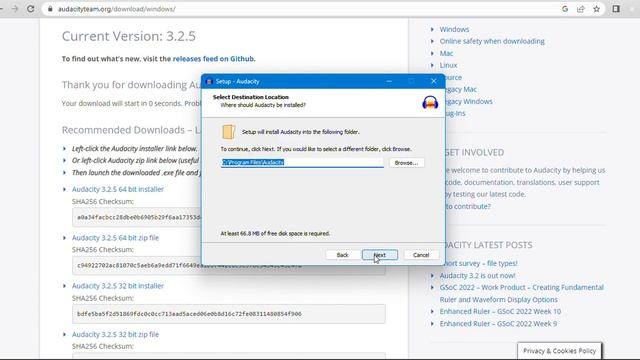The width and height of the screenshot is (640, 360).
Task: Open Enhanced Ruler GSoC 2022 Week 10 post
Action: (x=500, y=311)
